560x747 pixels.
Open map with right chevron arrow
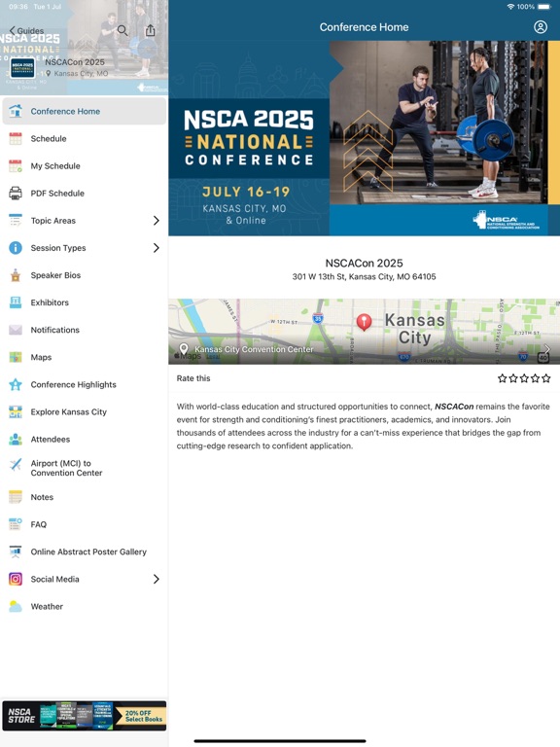[x=547, y=349]
